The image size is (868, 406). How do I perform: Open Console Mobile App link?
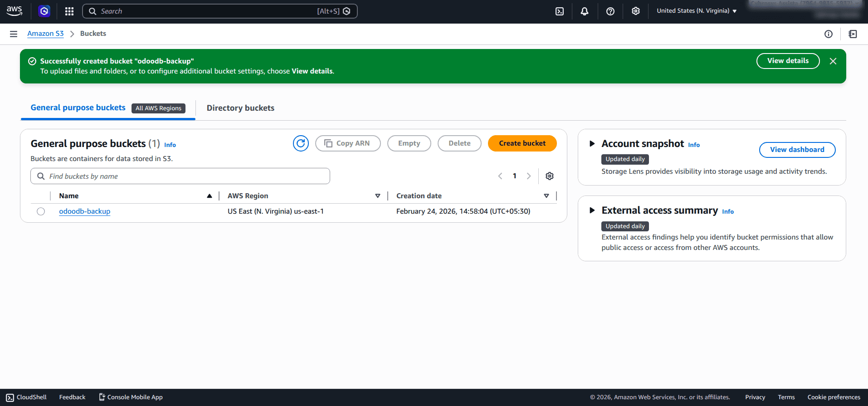click(x=131, y=397)
